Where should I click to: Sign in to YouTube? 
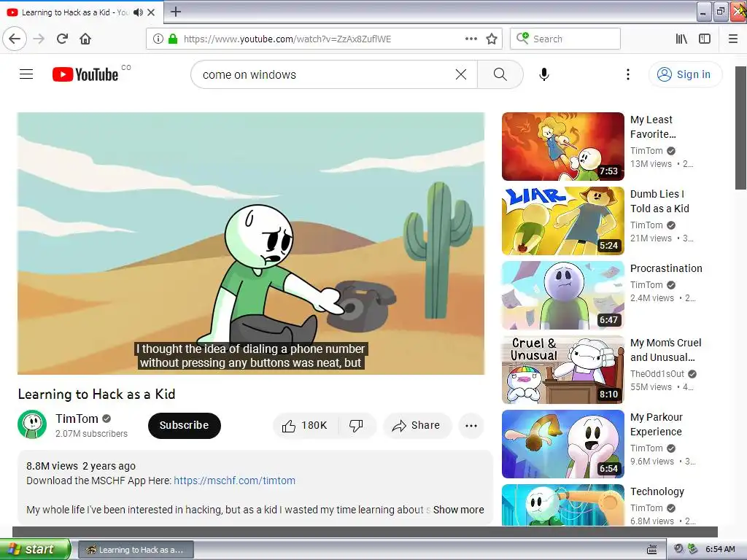tap(685, 74)
